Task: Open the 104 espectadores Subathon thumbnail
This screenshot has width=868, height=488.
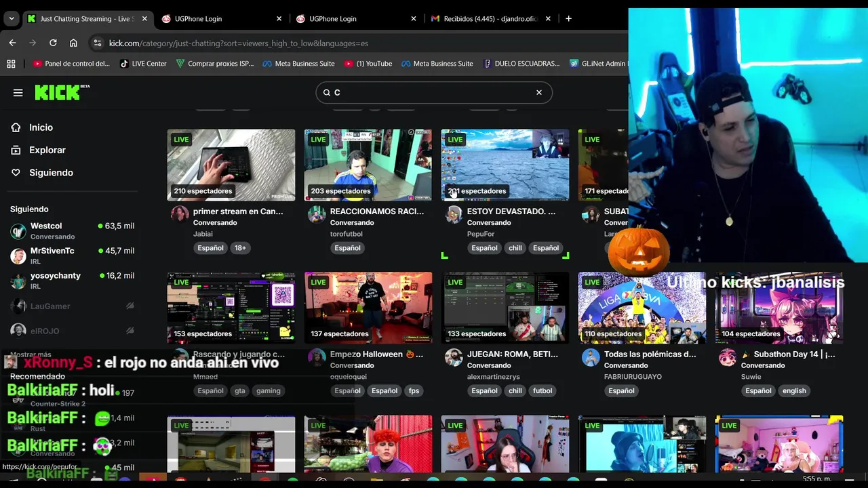Action: [779, 308]
